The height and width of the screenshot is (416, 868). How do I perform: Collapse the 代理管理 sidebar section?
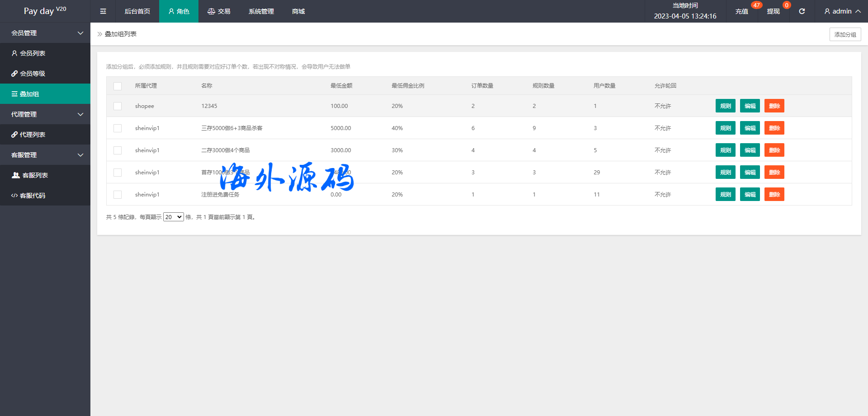[x=45, y=114]
